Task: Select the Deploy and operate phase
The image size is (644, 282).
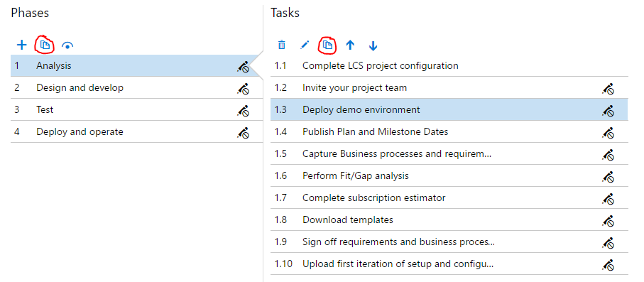Action: pos(137,131)
